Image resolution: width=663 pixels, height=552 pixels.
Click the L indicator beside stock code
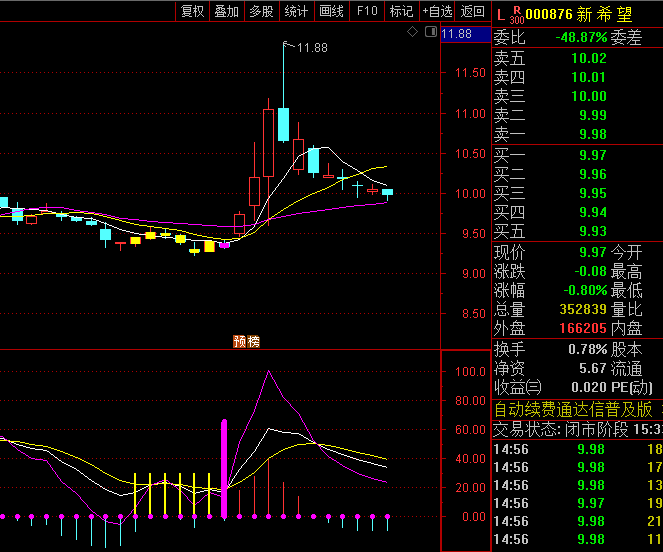pyautogui.click(x=500, y=13)
